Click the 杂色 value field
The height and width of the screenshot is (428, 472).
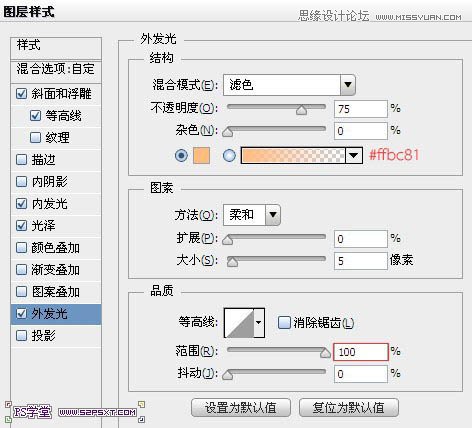point(361,131)
